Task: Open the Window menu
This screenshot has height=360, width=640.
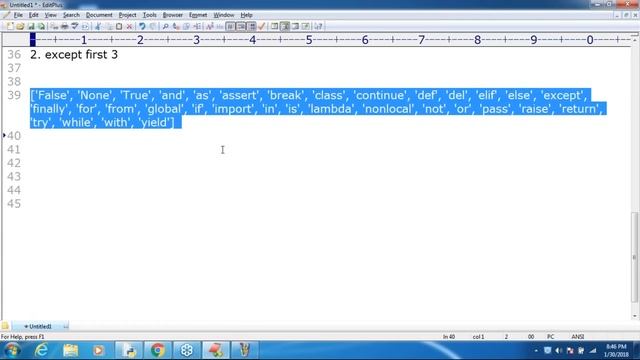Action: click(224, 15)
